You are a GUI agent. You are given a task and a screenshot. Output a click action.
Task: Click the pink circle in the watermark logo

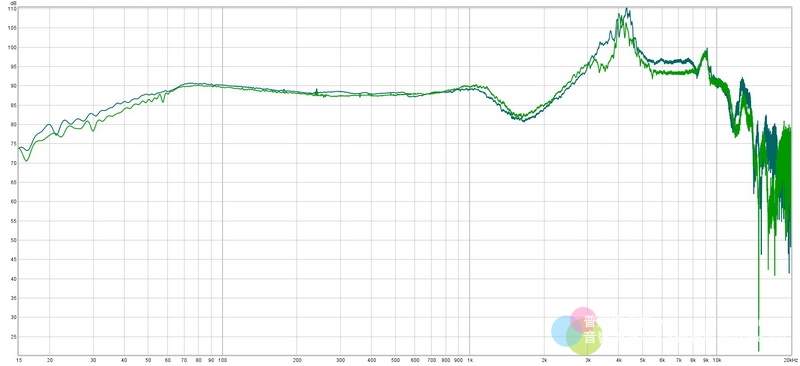click(583, 320)
